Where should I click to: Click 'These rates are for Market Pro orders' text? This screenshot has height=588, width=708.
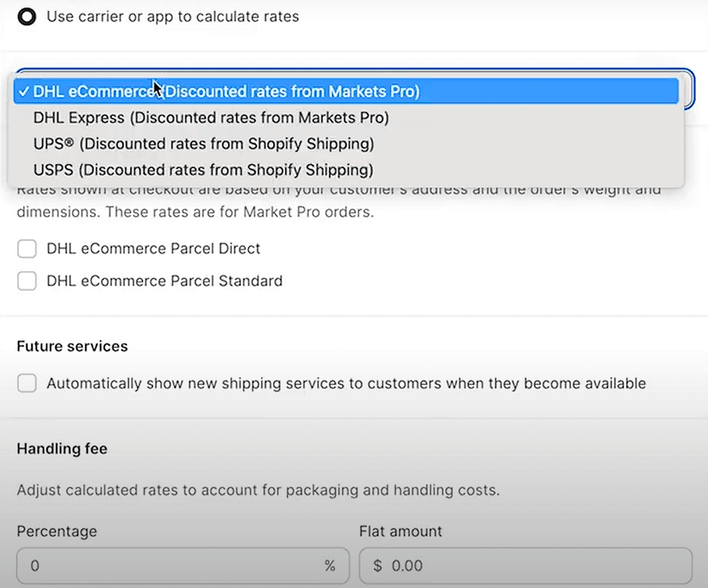tap(239, 212)
